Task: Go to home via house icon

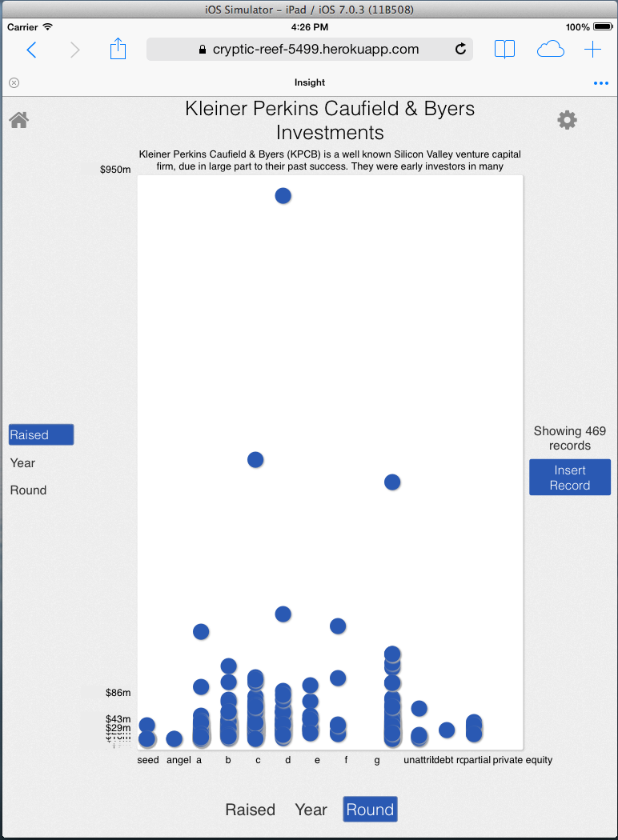Action: [18, 120]
